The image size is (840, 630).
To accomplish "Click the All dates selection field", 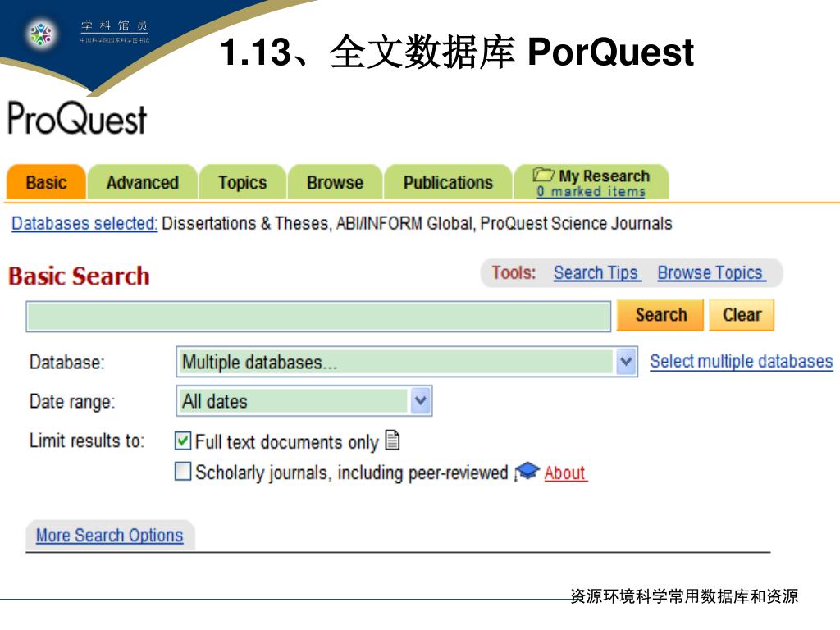I will click(304, 400).
